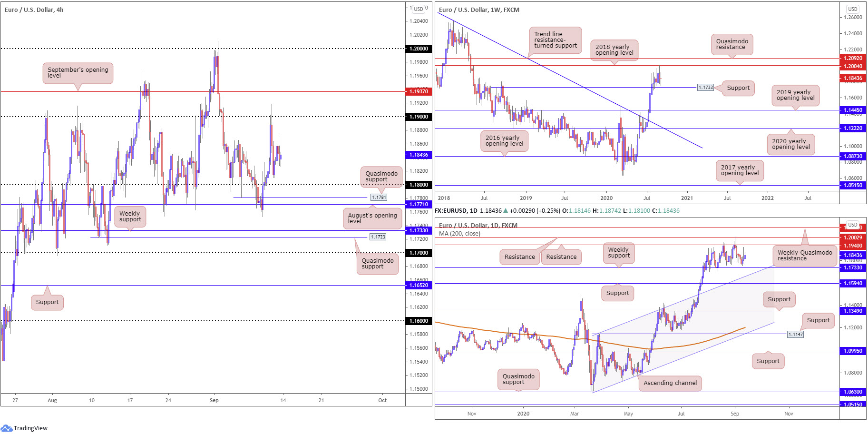Select the 'Euro / U.S. Dollar, 1D, FXCM' title
Screen dimensions: 868x435
(x=478, y=225)
